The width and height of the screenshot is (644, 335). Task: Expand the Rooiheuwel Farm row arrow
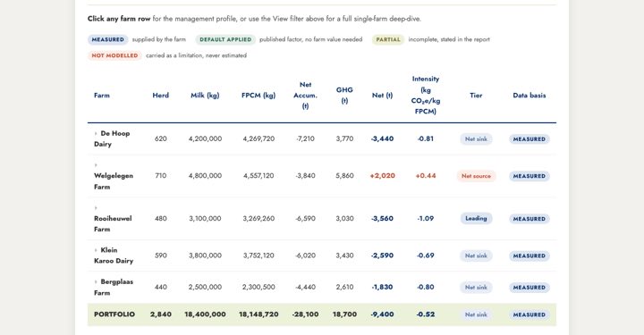coord(96,208)
